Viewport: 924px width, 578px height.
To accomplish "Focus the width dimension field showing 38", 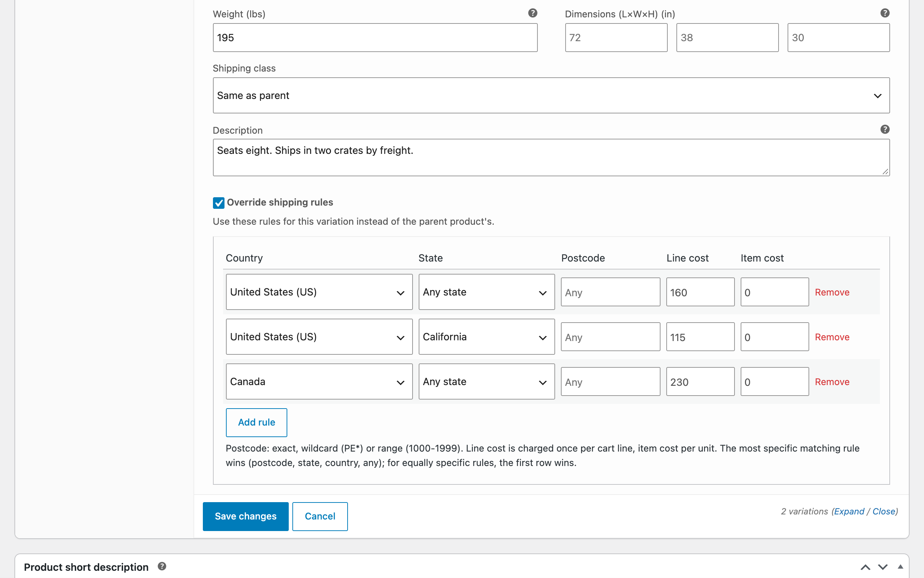I will click(727, 38).
